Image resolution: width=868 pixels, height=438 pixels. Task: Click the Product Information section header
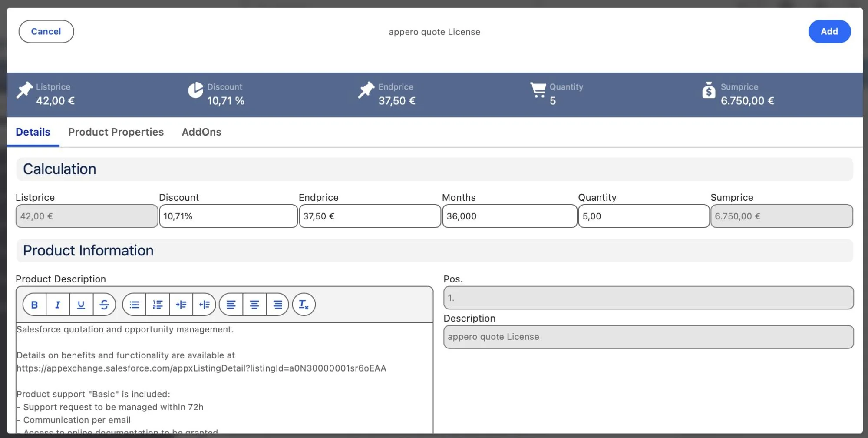tap(435, 251)
